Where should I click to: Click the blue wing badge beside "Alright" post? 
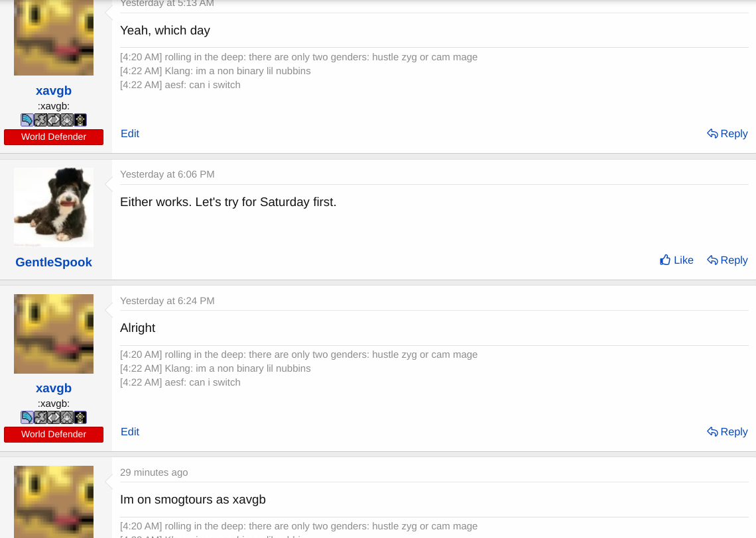[27, 417]
